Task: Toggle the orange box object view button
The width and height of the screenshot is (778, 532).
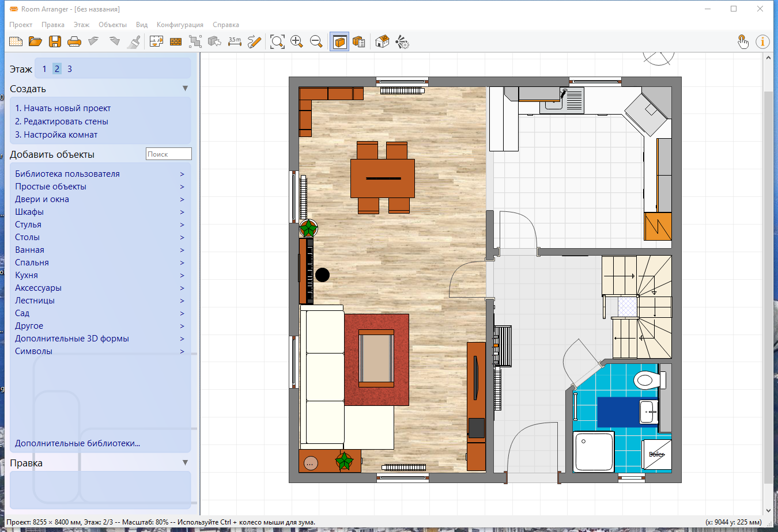Action: coord(339,41)
